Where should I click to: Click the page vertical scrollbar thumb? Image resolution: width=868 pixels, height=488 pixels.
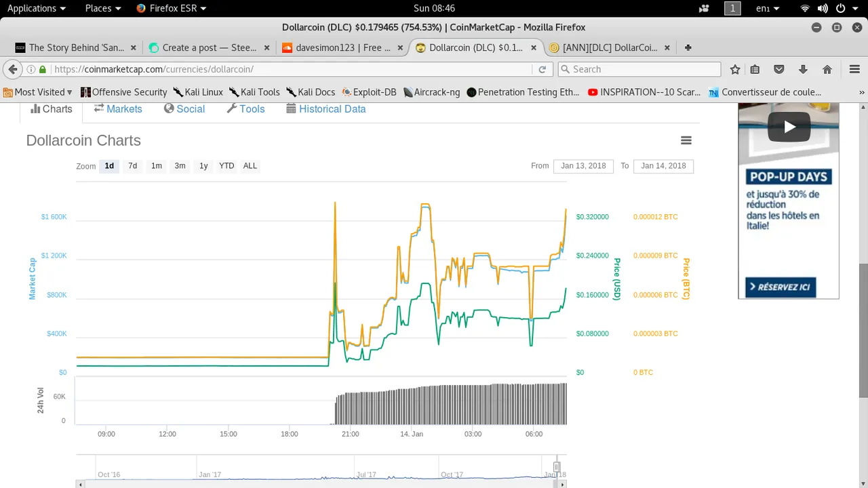863,331
